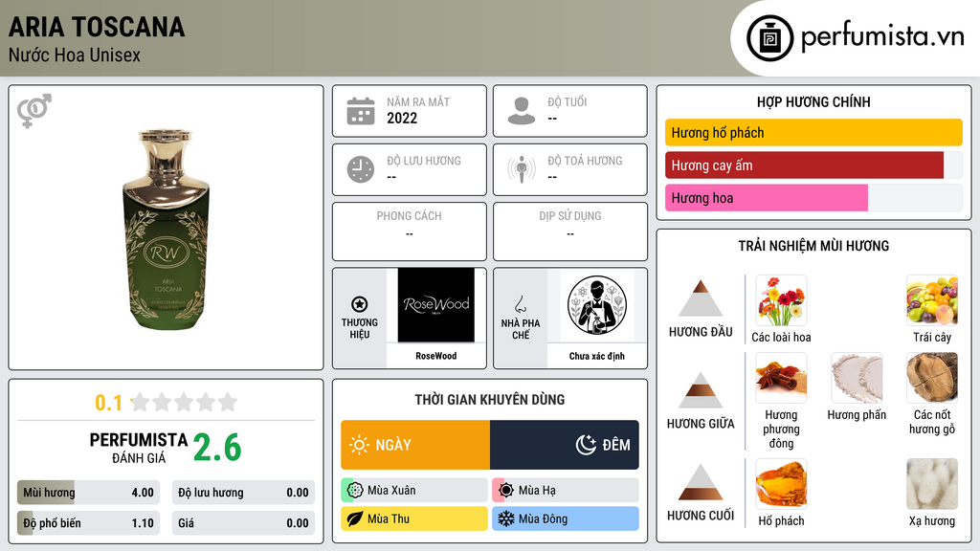
Task: Click the Hổ phách caption
Action: click(781, 521)
